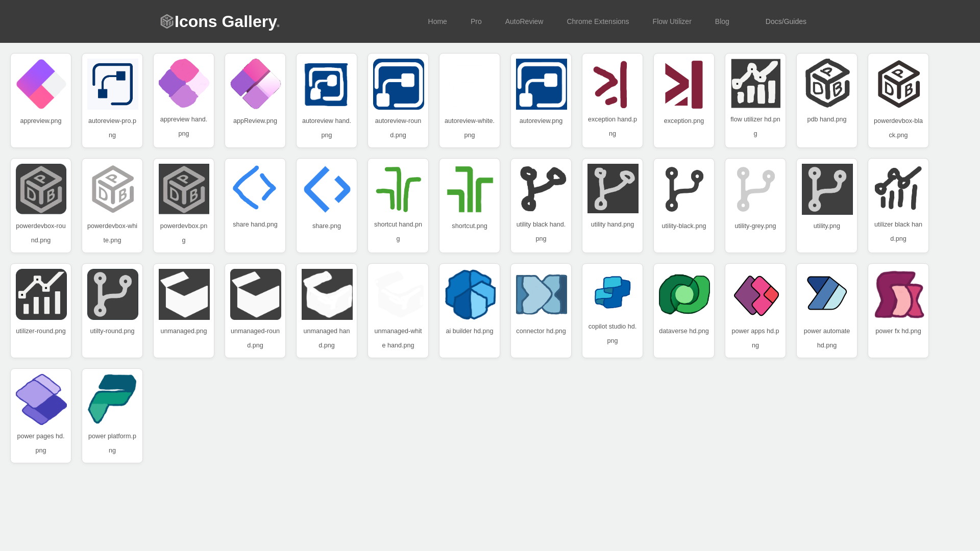This screenshot has height=551, width=980.
Task: Select the powerdevbox-white.png icon
Action: click(112, 189)
